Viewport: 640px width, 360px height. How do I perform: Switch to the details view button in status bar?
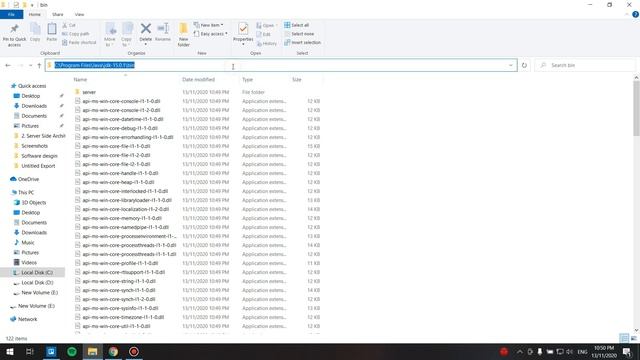[x=624, y=338]
